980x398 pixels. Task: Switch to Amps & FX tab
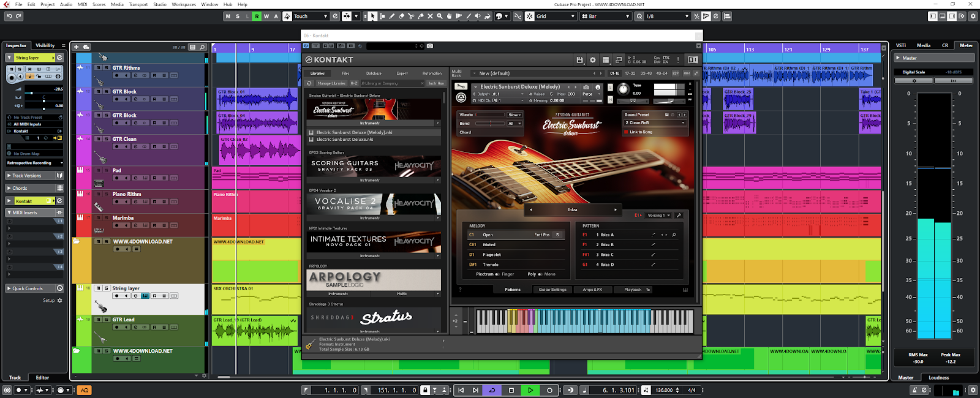click(592, 290)
